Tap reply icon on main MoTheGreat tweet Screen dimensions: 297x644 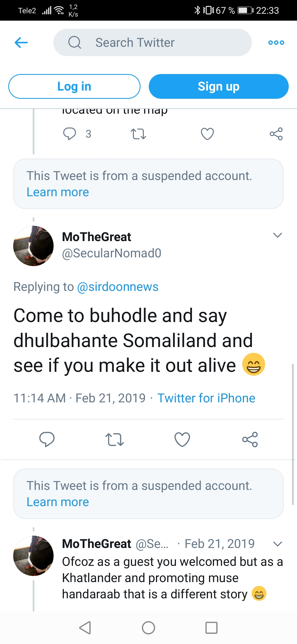pos(47,439)
